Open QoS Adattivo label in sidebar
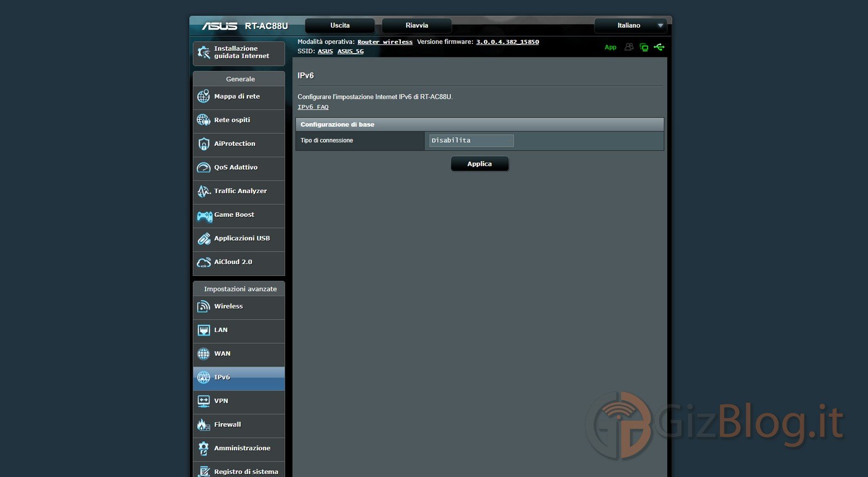This screenshot has height=477, width=868. pos(236,167)
